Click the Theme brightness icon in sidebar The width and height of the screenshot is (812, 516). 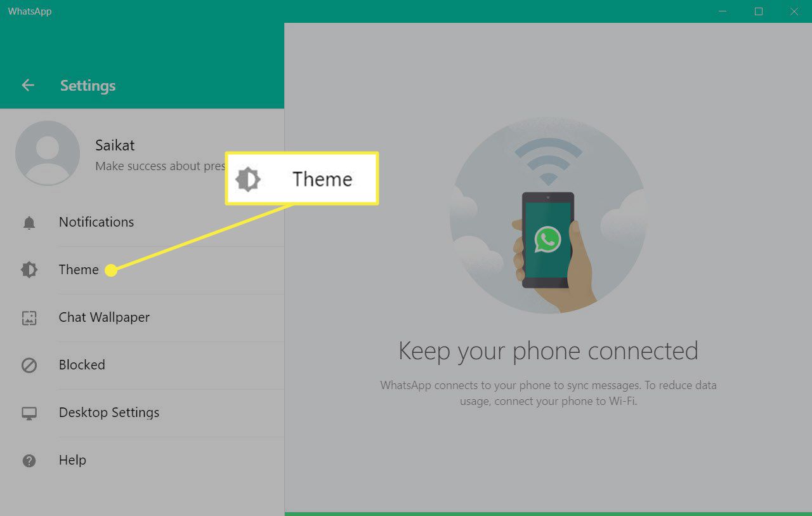tap(29, 270)
